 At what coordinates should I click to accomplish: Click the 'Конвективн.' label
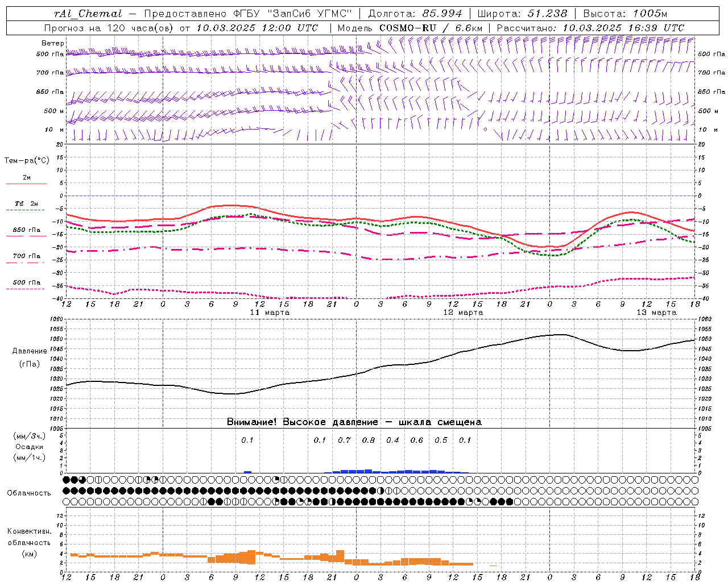[x=29, y=531]
